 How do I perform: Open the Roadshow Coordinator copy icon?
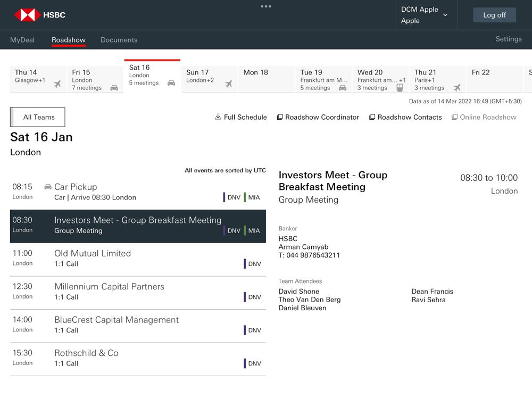280,117
